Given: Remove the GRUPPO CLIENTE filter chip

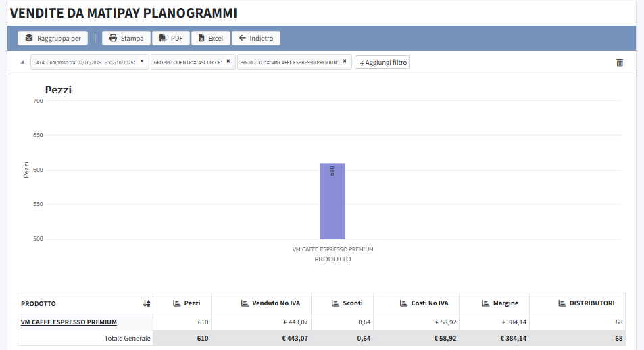Looking at the screenshot, I should pyautogui.click(x=228, y=61).
